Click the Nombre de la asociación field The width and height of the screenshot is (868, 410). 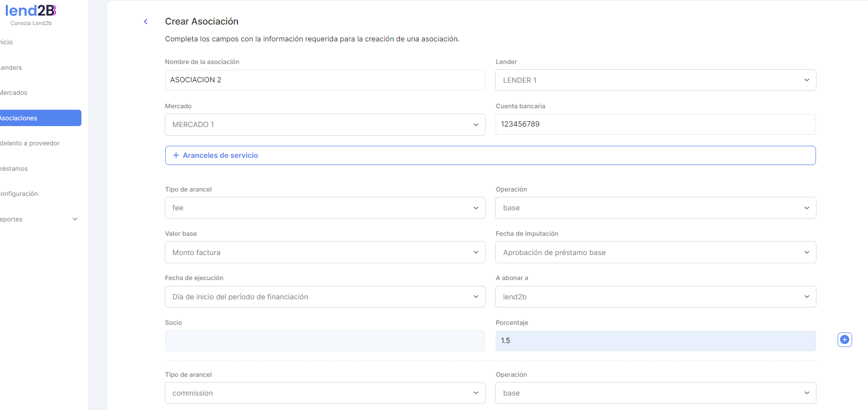pos(325,80)
